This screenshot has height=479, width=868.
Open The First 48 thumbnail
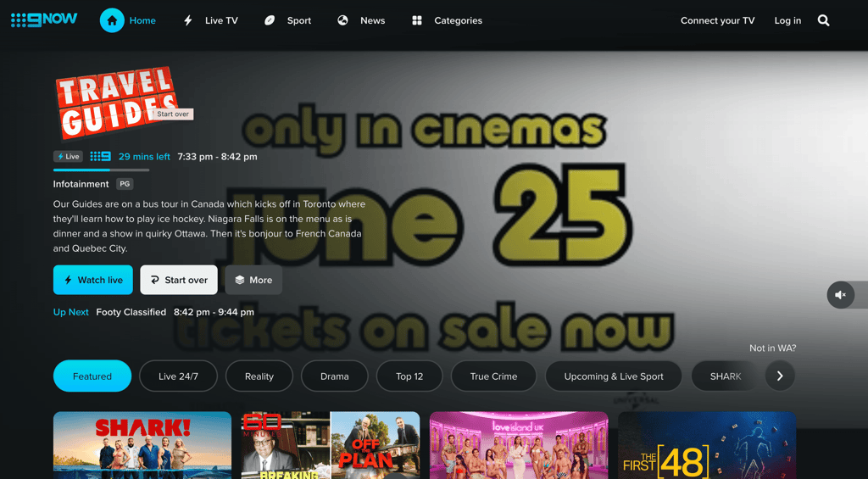pyautogui.click(x=707, y=445)
